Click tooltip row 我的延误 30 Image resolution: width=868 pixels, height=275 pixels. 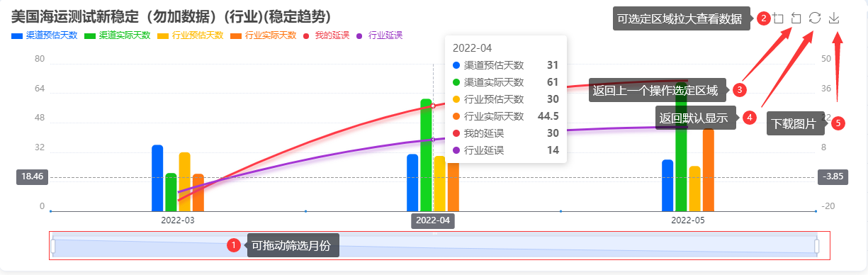(x=505, y=133)
